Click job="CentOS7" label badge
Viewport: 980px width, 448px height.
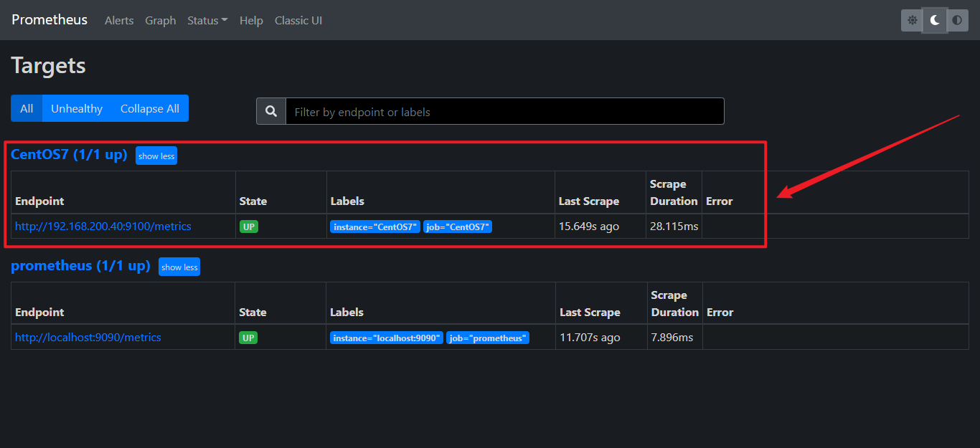coord(458,227)
